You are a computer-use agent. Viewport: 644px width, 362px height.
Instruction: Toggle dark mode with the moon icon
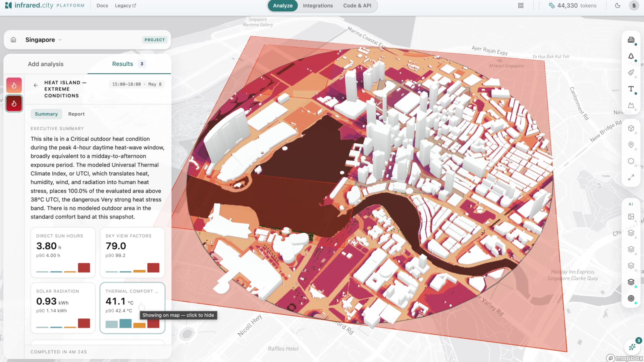[x=618, y=5]
